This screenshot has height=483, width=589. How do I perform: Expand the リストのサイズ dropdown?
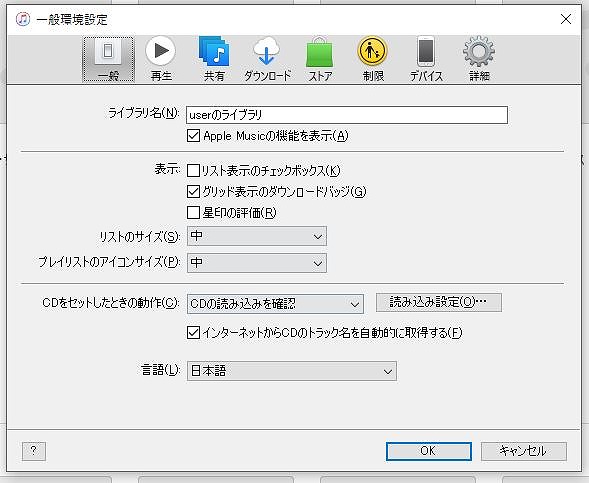pos(257,236)
